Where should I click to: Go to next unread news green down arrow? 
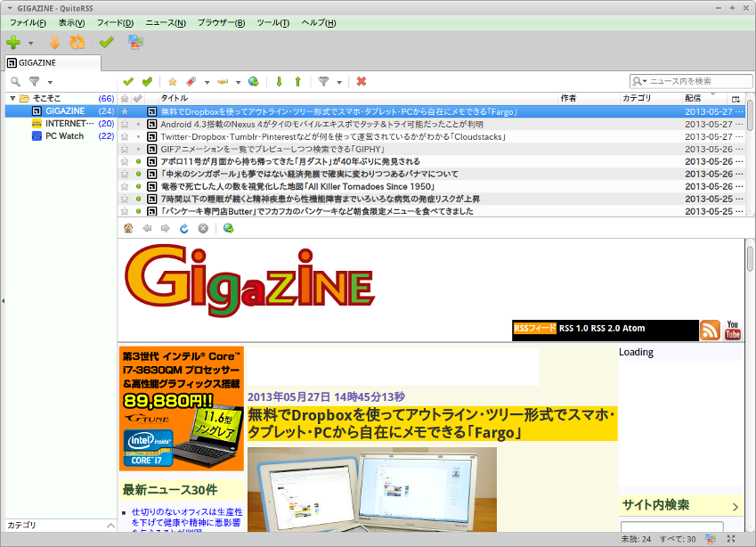click(279, 82)
